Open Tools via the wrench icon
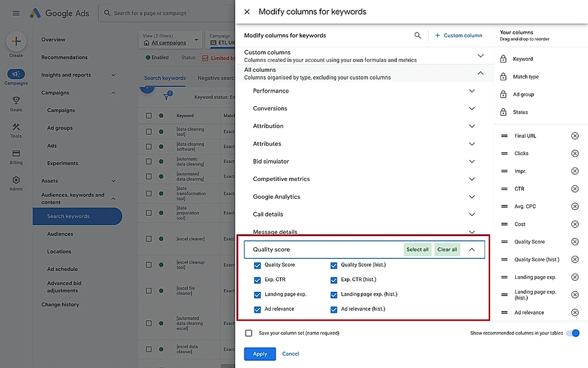Viewport: 588px width, 368px height. coord(16,127)
